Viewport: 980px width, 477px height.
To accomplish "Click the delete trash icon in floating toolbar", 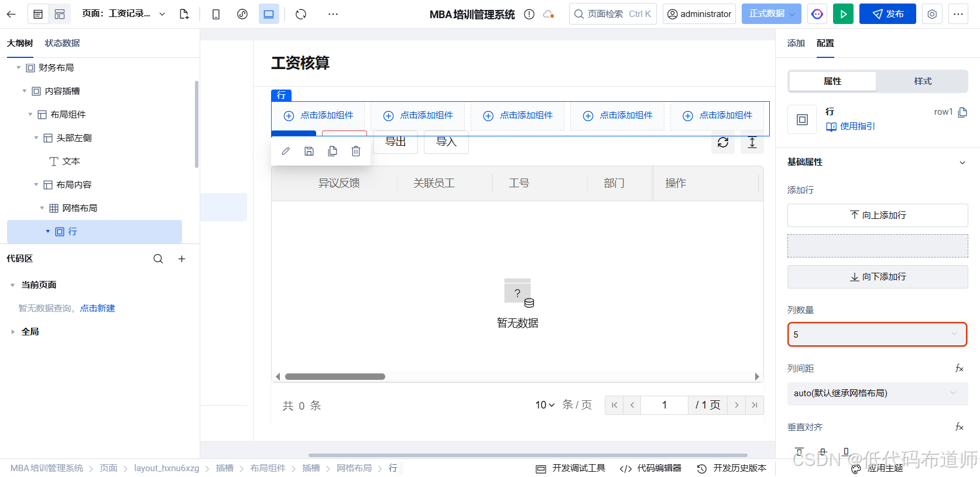I will 356,151.
